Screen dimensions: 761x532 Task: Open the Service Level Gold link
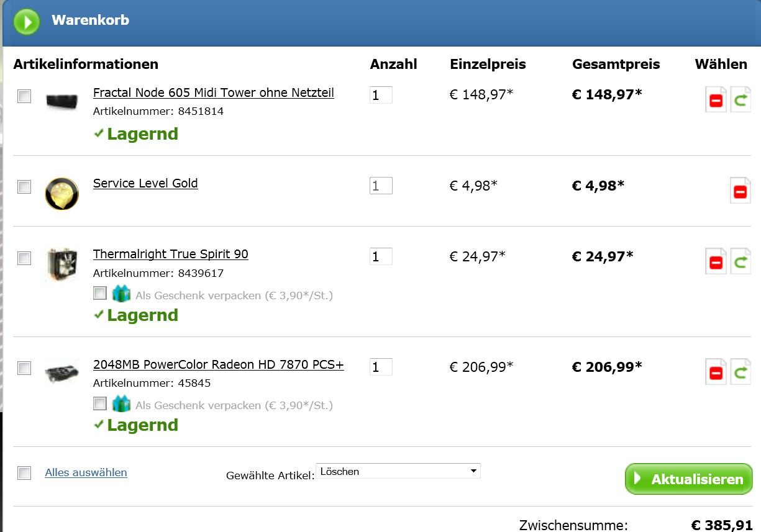coord(145,183)
